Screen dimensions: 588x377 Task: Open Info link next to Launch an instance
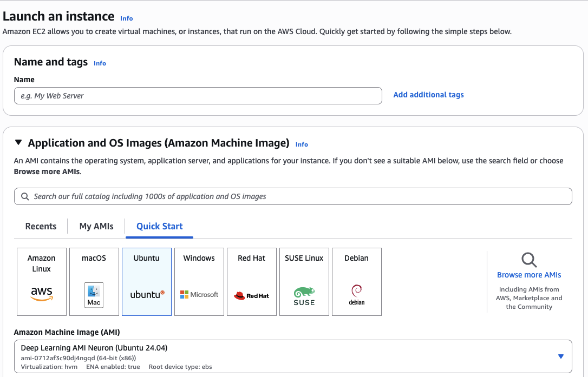(126, 18)
